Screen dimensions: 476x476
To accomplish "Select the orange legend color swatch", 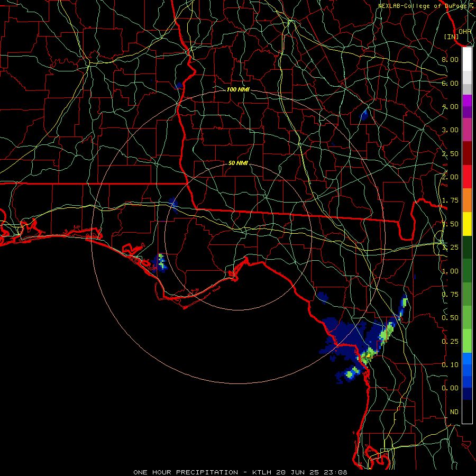I will pos(467,200).
